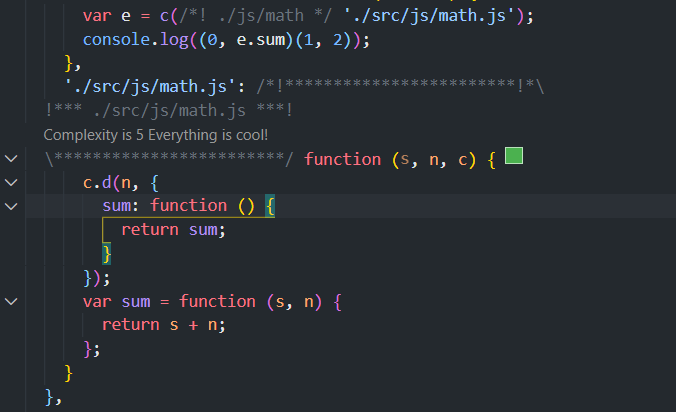
Task: Click 'return s + n;' statement
Action: (x=164, y=325)
